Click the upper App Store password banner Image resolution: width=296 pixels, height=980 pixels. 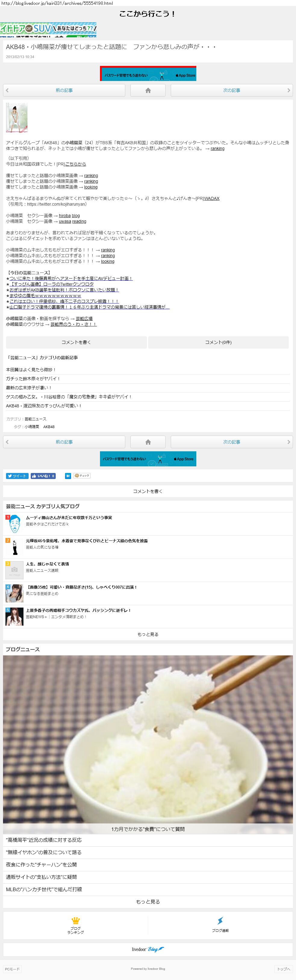148,73
